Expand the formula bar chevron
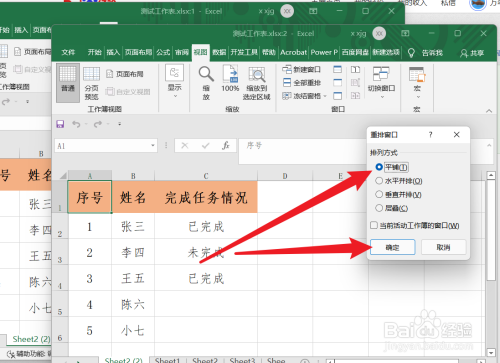The image size is (500, 363). pos(489,145)
